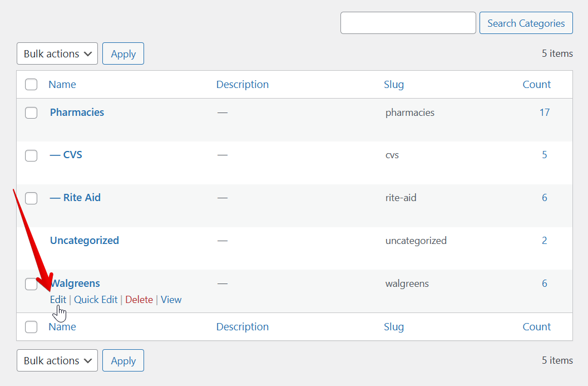Screen dimensions: 588x386
Task: Click the Search Categories button
Action: (526, 23)
